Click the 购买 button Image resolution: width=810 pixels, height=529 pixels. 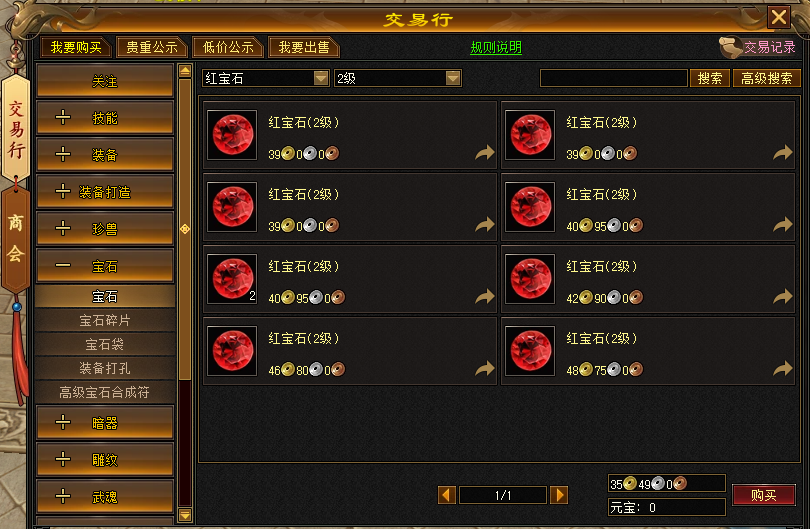coord(764,495)
